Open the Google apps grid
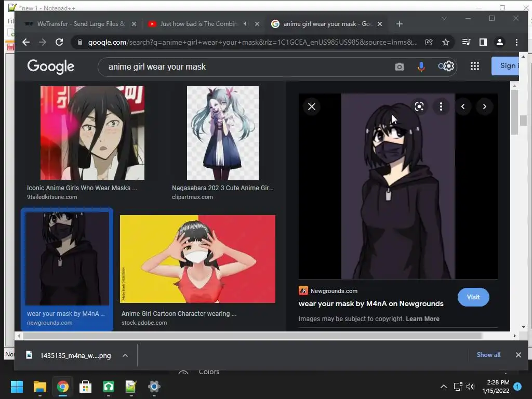This screenshot has width=532, height=399. point(475,66)
